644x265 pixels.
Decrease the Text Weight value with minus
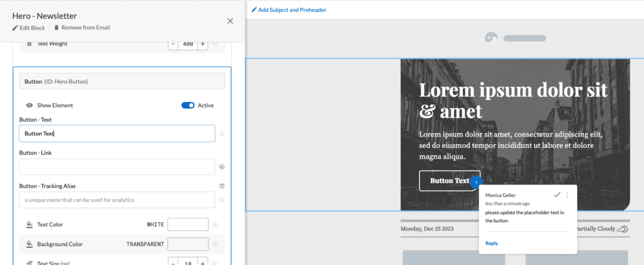coord(173,44)
